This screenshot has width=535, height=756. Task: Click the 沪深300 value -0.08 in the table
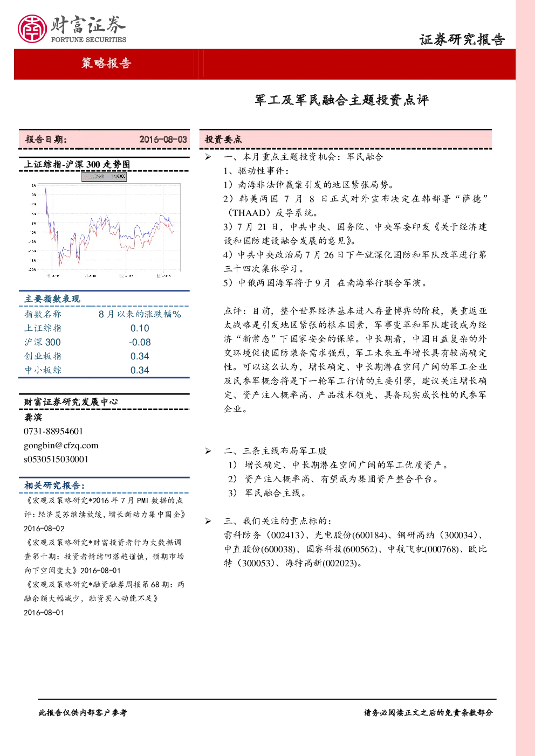140,342
